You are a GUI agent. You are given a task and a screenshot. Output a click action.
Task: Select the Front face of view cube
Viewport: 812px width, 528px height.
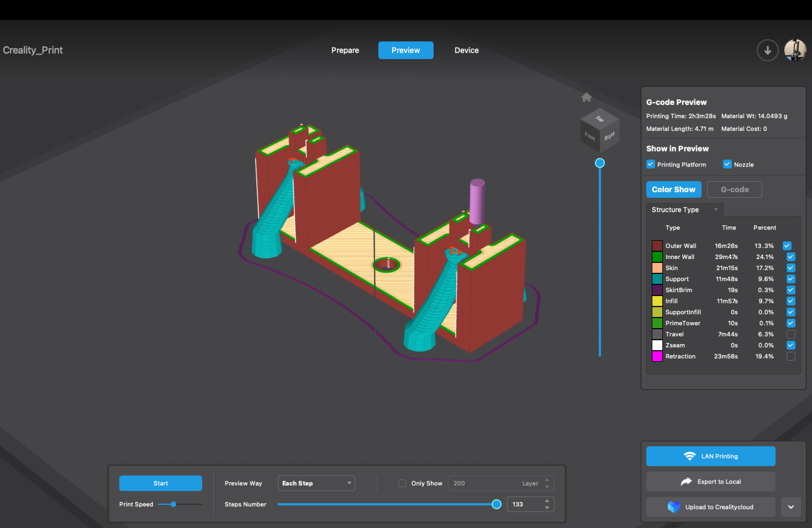(590, 136)
